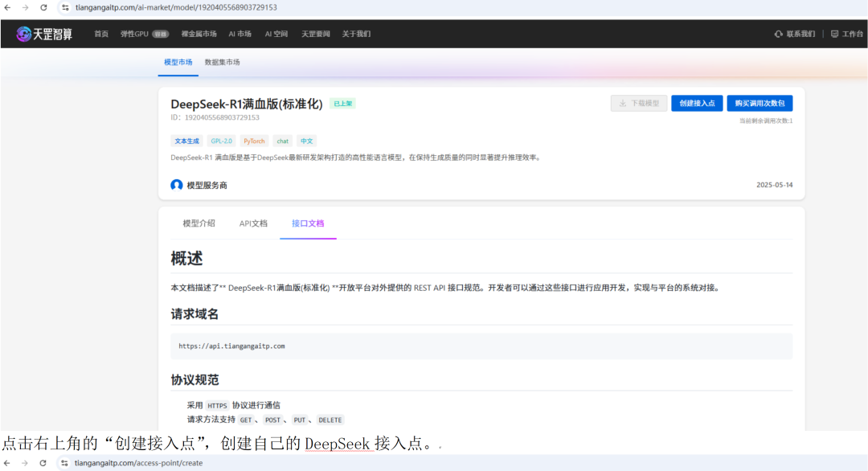Viewport: 868px width, 471px height.
Task: Click 联系我们 link
Action: (x=800, y=35)
